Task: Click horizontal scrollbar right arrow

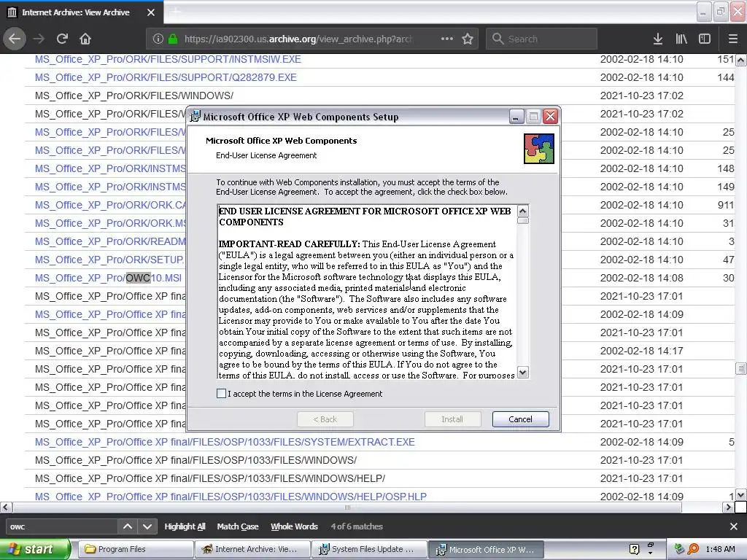Action: pyautogui.click(x=729, y=507)
